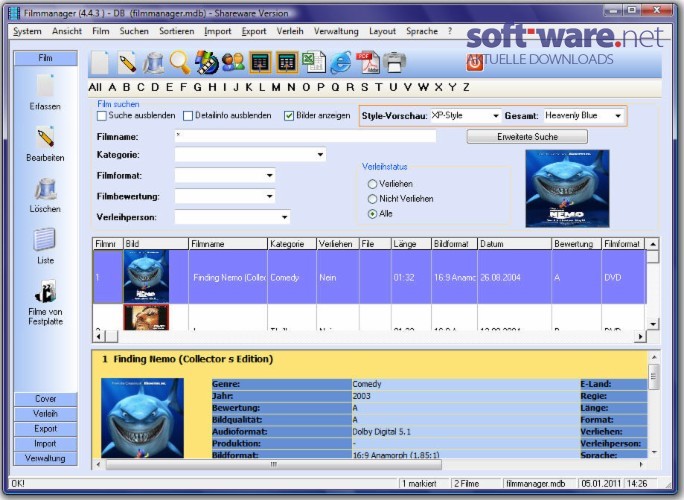Image resolution: width=684 pixels, height=500 pixels.
Task: Toggle the Detailinfo ausblenden checkbox
Action: [188, 116]
